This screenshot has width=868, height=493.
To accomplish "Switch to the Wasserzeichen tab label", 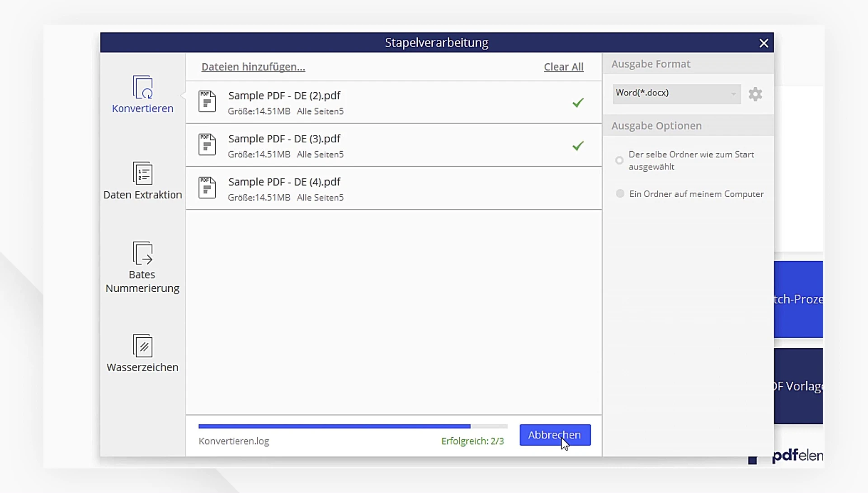I will pyautogui.click(x=143, y=367).
